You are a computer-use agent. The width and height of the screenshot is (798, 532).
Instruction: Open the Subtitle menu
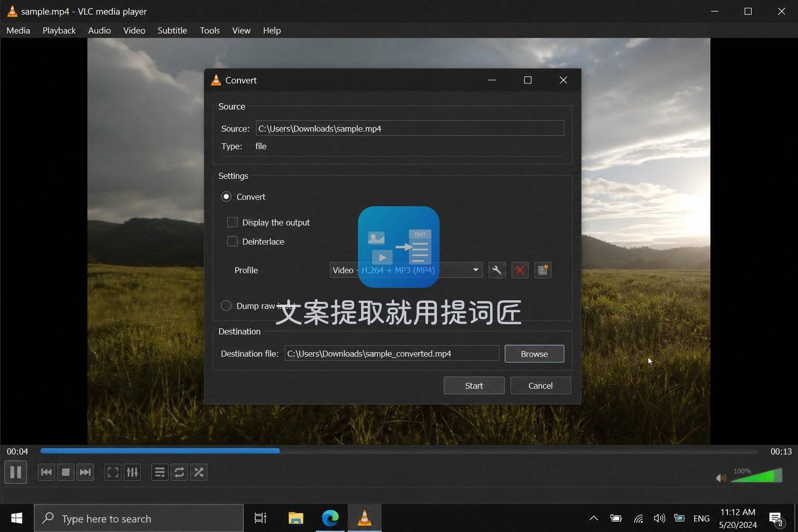(x=172, y=31)
